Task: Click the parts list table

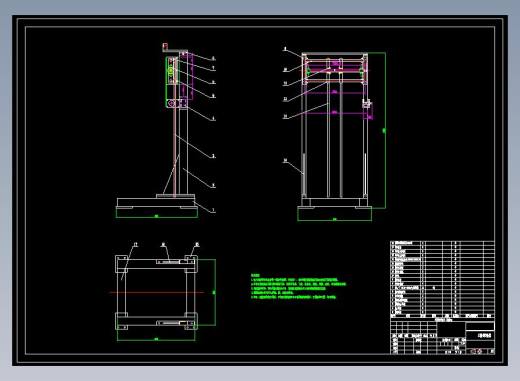Action: 442,279
